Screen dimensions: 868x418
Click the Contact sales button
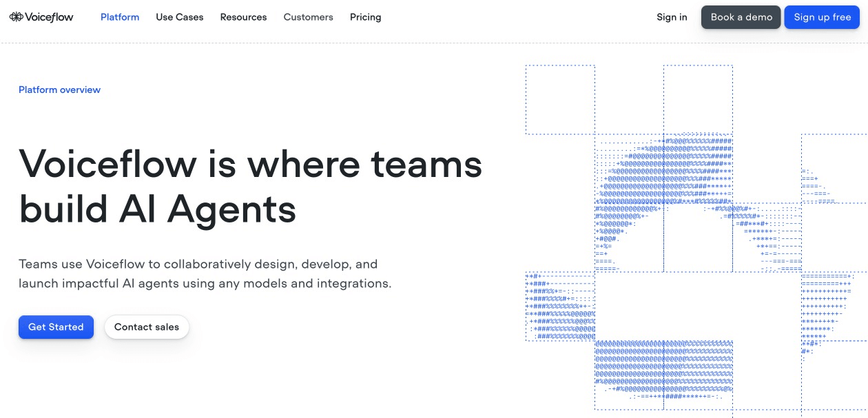pyautogui.click(x=147, y=327)
